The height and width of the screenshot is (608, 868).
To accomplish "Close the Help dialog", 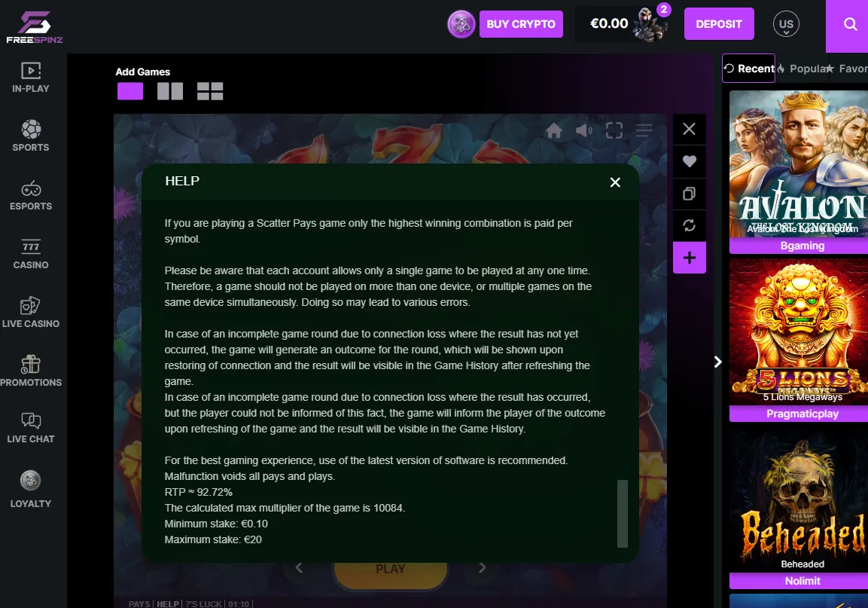I will point(615,182).
